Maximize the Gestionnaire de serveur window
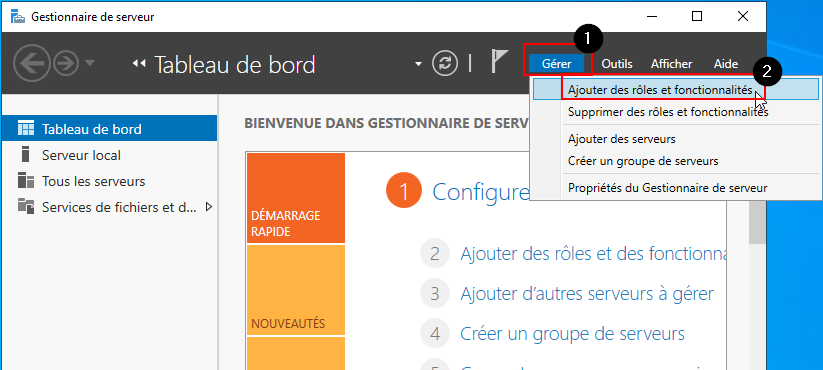 pyautogui.click(x=697, y=16)
